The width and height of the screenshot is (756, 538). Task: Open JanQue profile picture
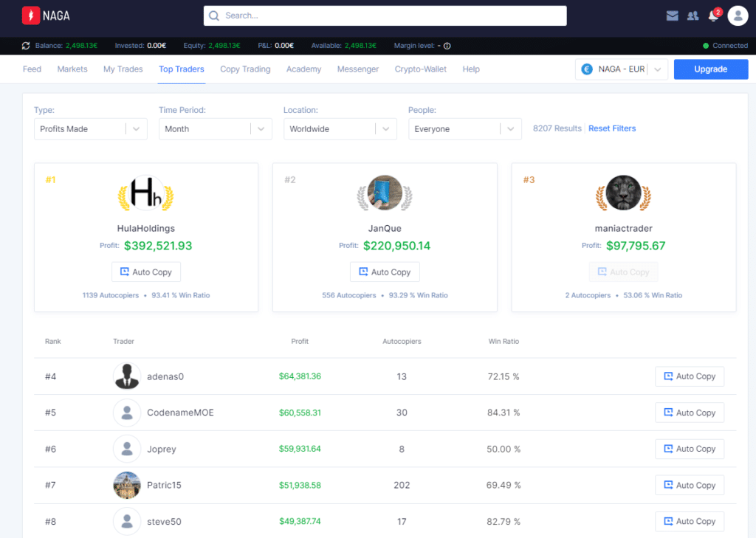pyautogui.click(x=385, y=193)
